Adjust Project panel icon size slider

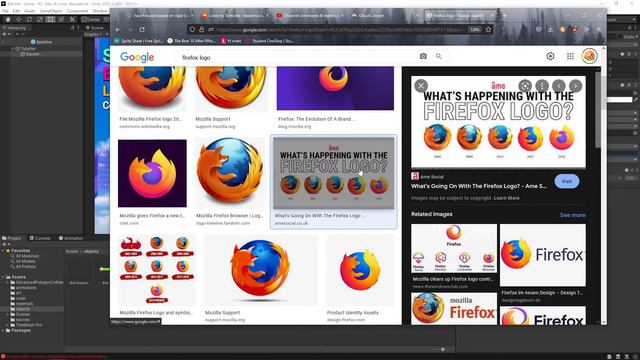[x=442, y=349]
